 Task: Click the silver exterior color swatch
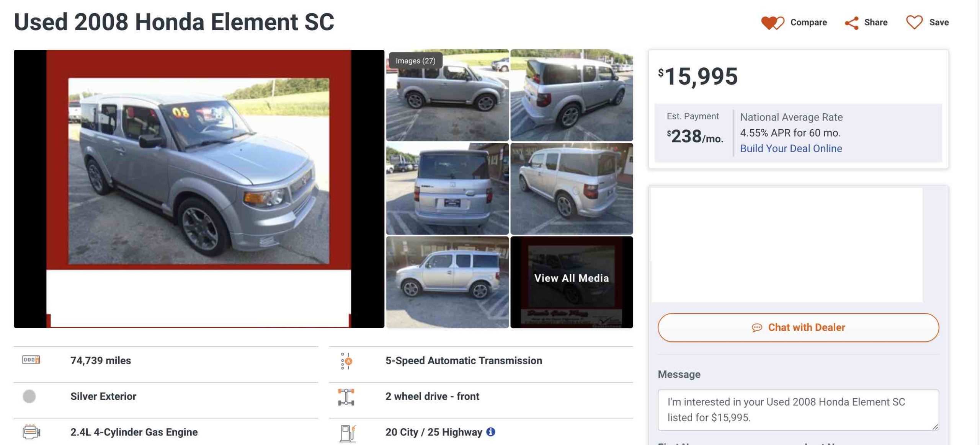pos(29,396)
